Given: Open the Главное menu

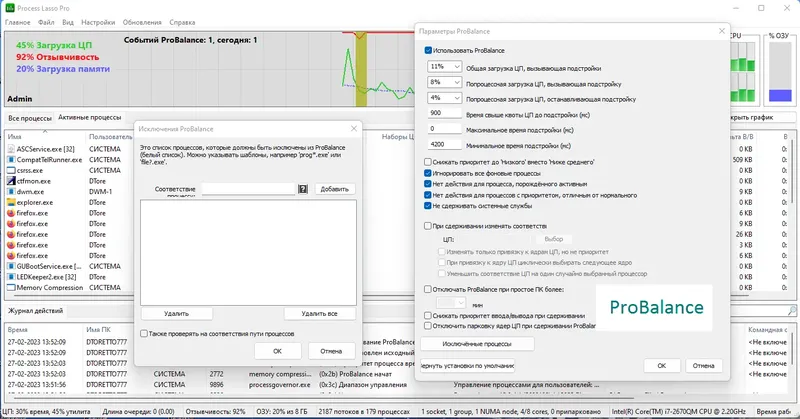Looking at the screenshot, I should point(17,22).
